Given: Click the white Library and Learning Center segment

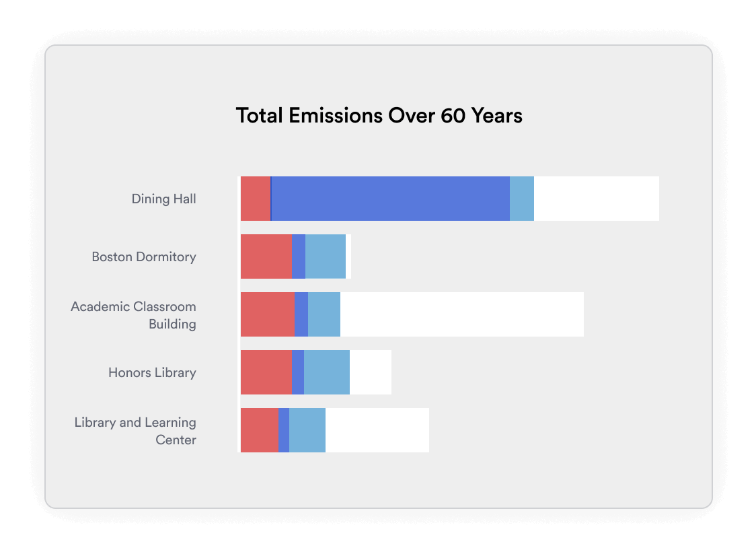Looking at the screenshot, I should 377,430.
